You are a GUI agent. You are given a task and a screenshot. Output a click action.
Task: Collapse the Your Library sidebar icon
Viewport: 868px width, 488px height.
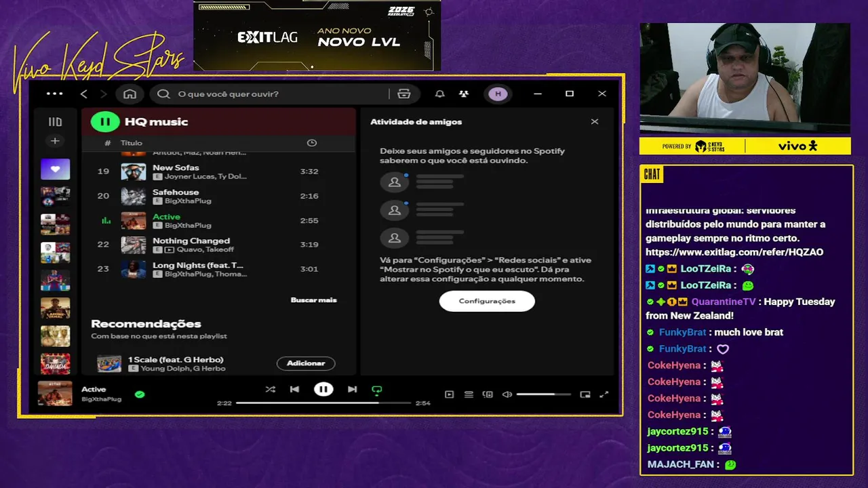tap(55, 122)
